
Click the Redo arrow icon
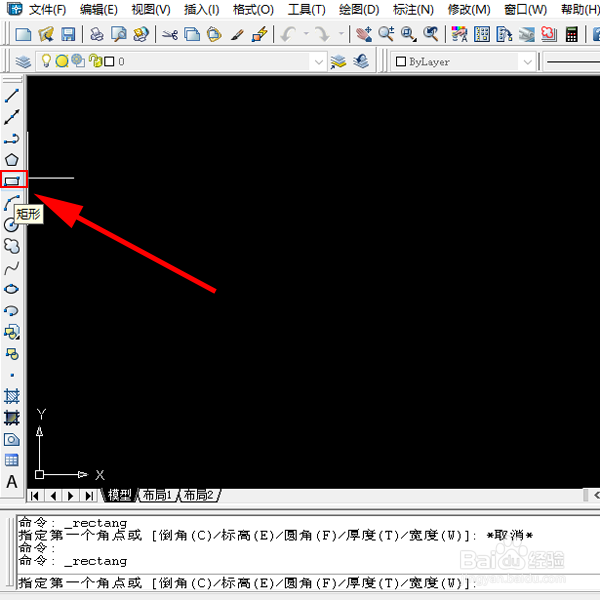tap(323, 34)
